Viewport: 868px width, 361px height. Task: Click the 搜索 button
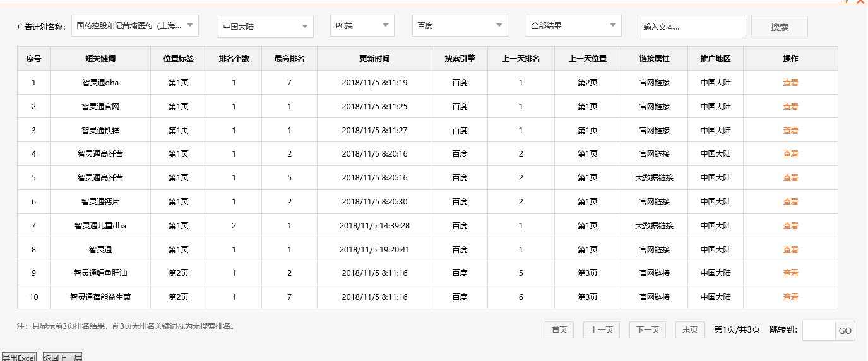click(x=780, y=27)
